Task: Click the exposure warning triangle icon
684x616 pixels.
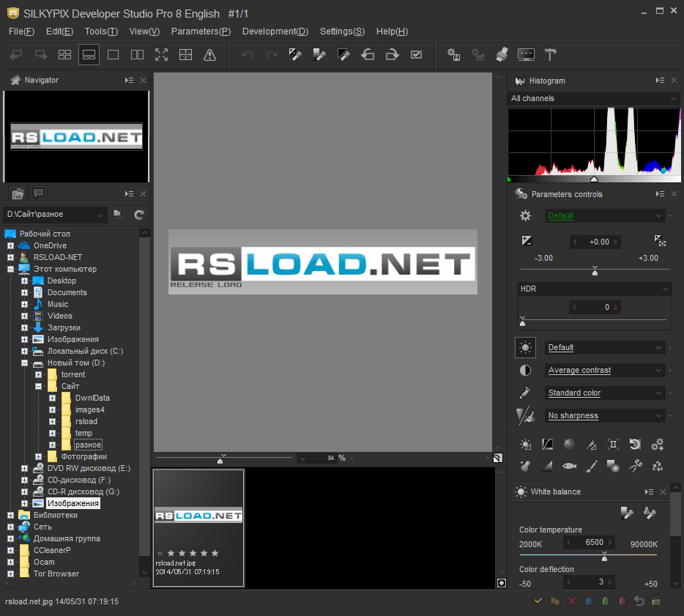Action: coord(209,54)
